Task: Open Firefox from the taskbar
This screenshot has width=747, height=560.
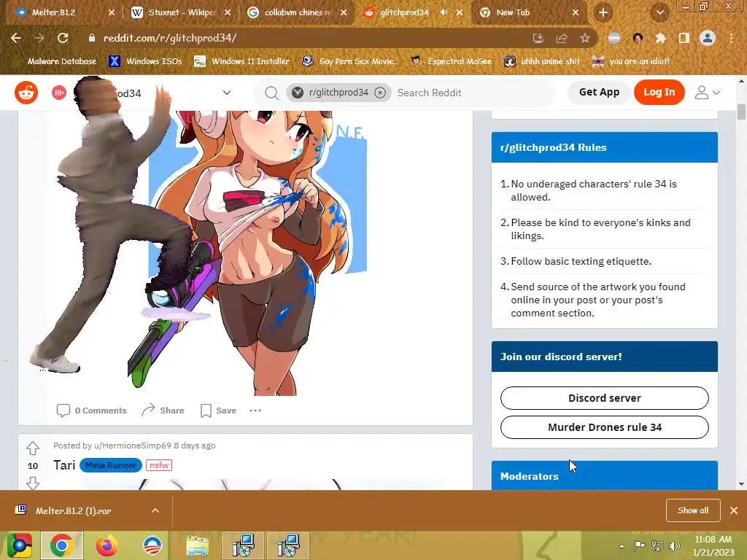Action: point(107,545)
